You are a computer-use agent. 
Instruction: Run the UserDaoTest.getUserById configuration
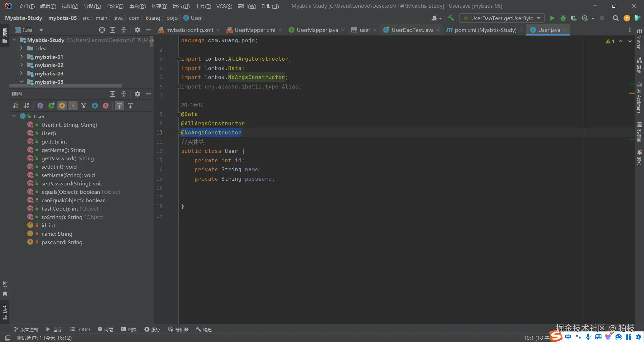pyautogui.click(x=552, y=18)
